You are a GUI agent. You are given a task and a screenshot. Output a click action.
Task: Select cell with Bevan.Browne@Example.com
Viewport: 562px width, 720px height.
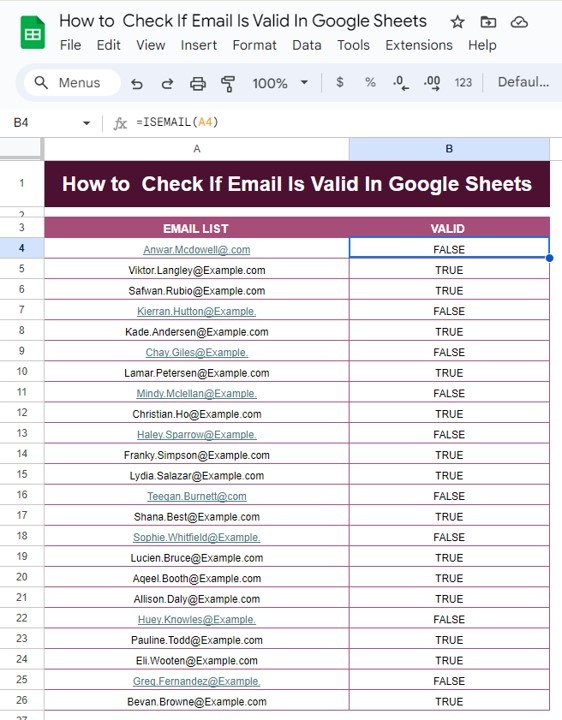[x=197, y=702]
